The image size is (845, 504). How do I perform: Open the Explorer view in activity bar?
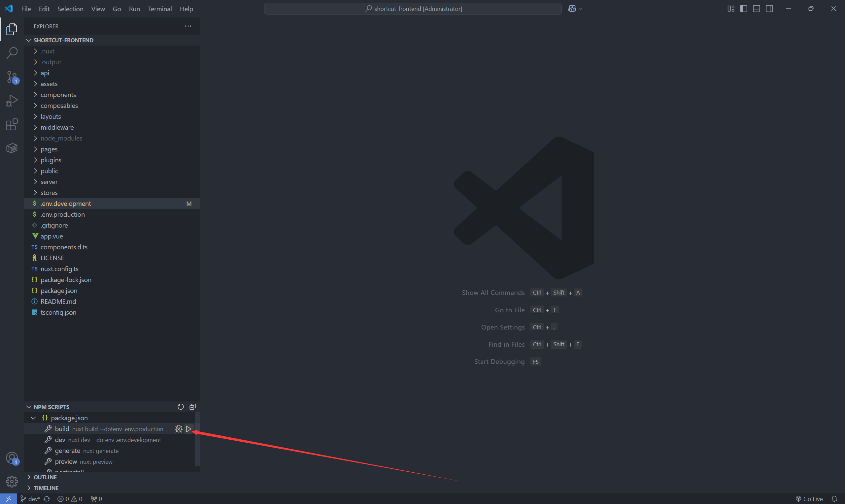pyautogui.click(x=12, y=29)
